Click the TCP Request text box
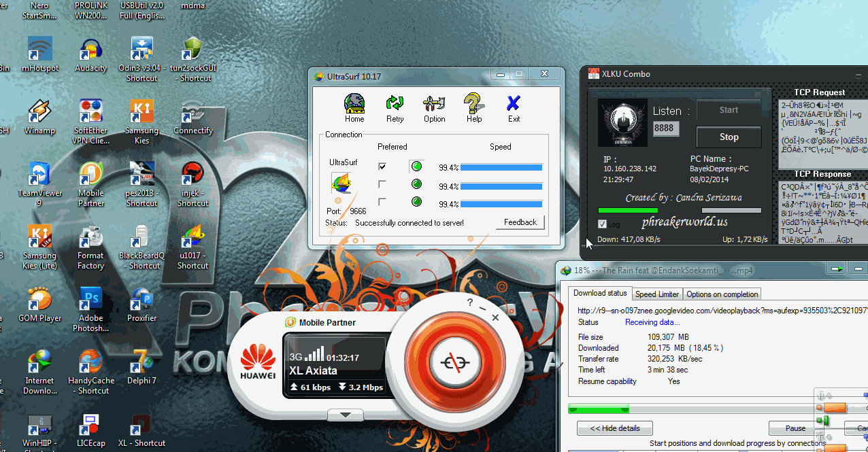 (822, 134)
